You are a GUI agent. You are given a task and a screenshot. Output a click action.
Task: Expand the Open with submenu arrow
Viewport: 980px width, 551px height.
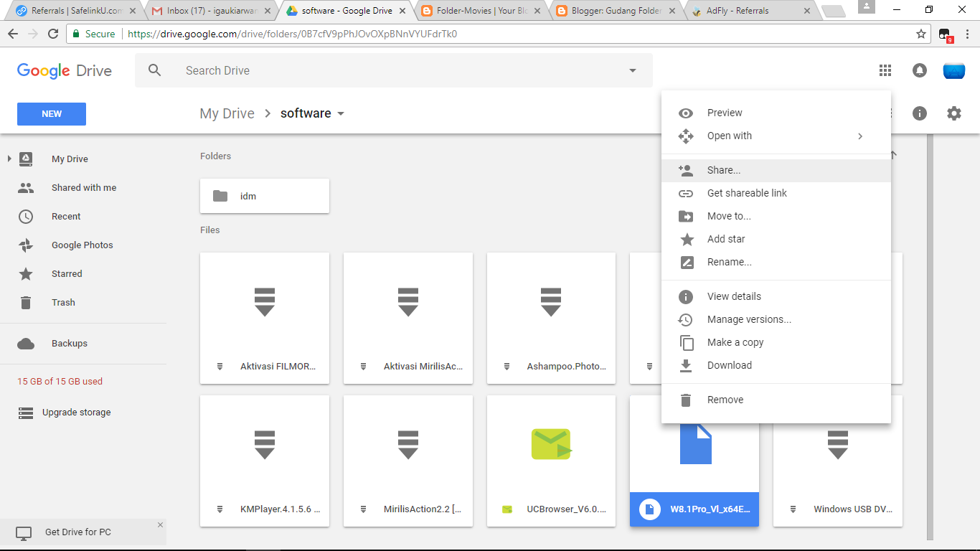(x=860, y=136)
